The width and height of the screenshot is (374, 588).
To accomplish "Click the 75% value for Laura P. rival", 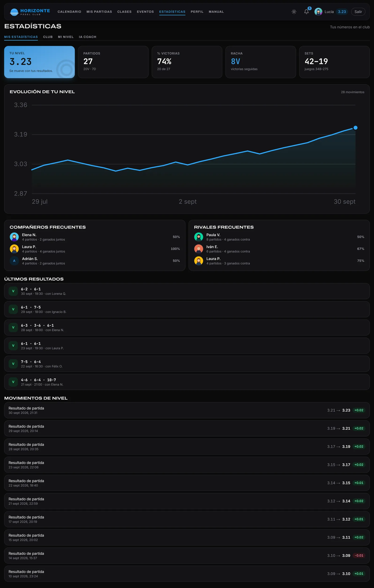I will click(x=360, y=261).
